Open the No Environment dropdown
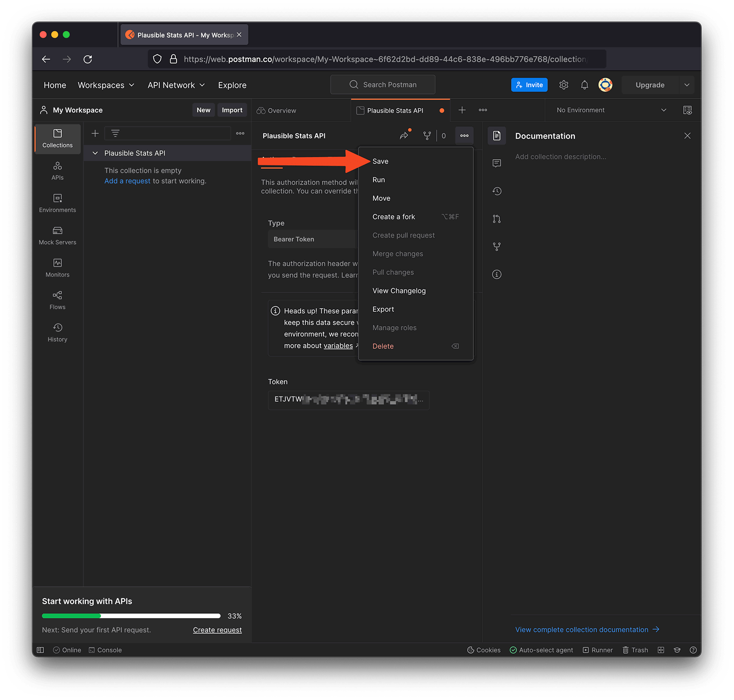The width and height of the screenshot is (734, 700). tap(611, 110)
